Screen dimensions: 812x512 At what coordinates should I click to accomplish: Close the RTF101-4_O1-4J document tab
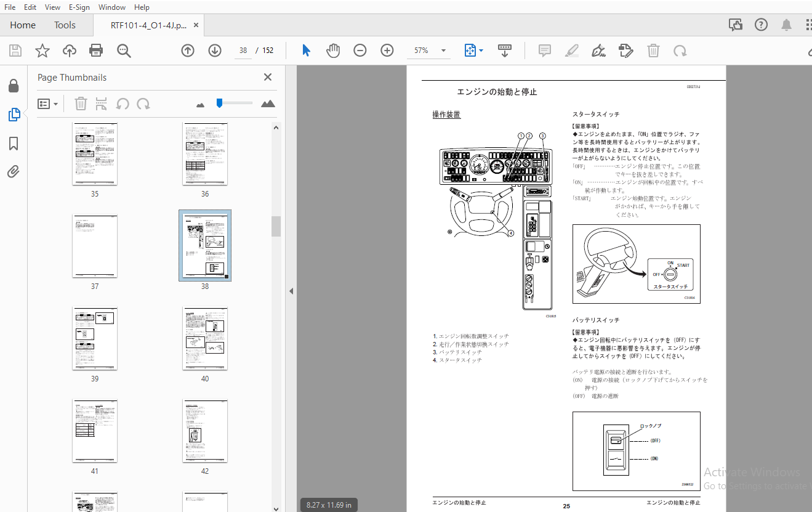[x=196, y=25]
